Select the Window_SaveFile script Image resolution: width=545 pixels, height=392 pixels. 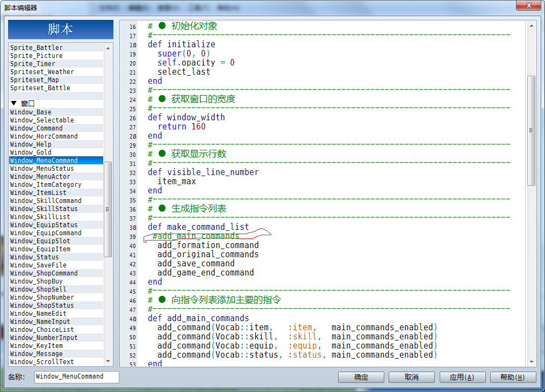(56, 265)
